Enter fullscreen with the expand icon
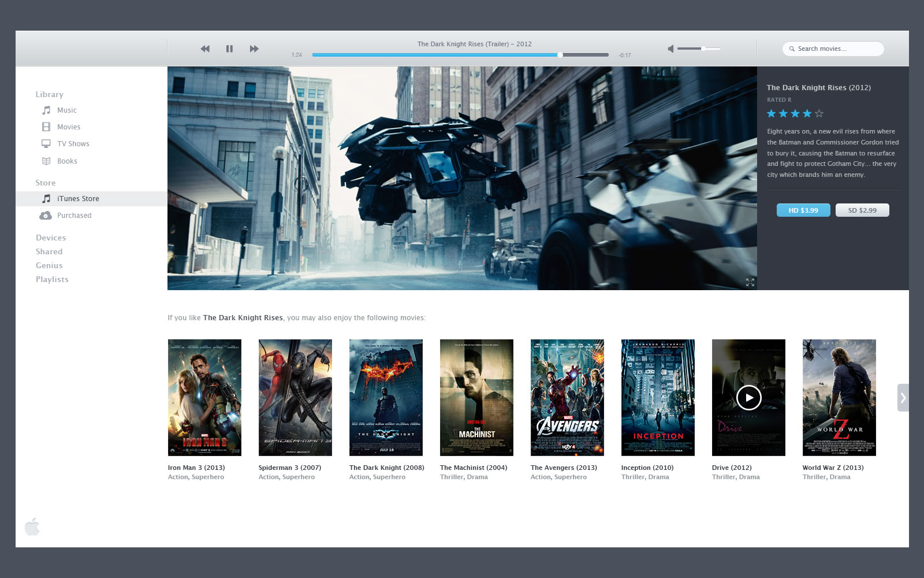924x578 pixels. [750, 282]
